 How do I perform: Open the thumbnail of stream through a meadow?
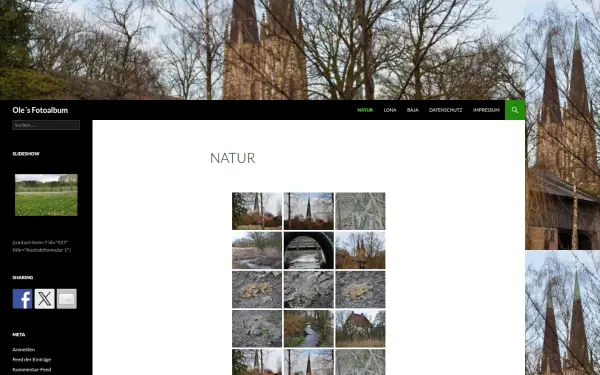pos(257,250)
